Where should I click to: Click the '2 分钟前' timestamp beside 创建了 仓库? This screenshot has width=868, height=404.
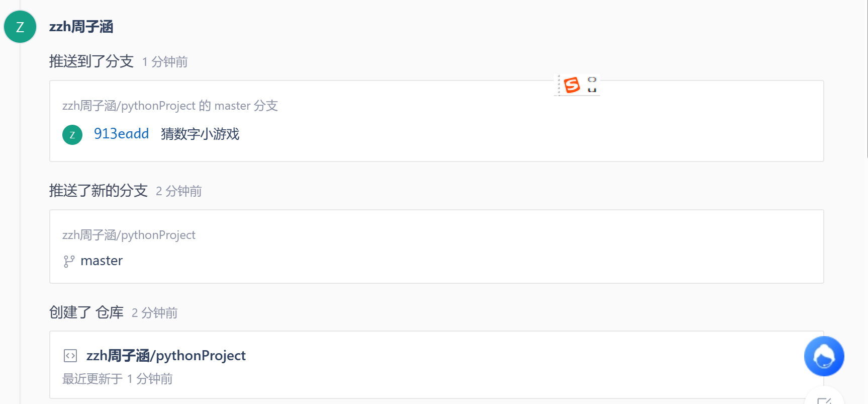155,313
